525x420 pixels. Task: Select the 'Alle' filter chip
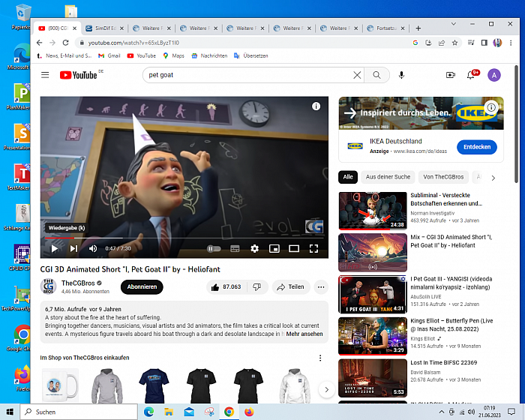click(348, 177)
